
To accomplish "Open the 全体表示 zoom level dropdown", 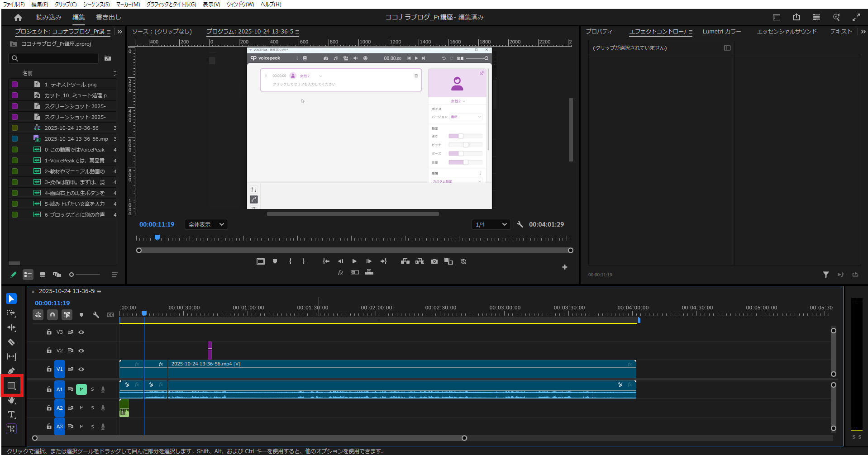I will pos(206,225).
